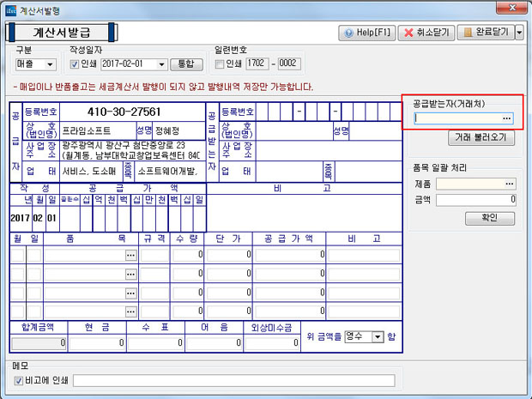Screen dimensions: 532x399
Task: Open the 공급받는자 customer lookup ellipsis
Action: coord(506,118)
